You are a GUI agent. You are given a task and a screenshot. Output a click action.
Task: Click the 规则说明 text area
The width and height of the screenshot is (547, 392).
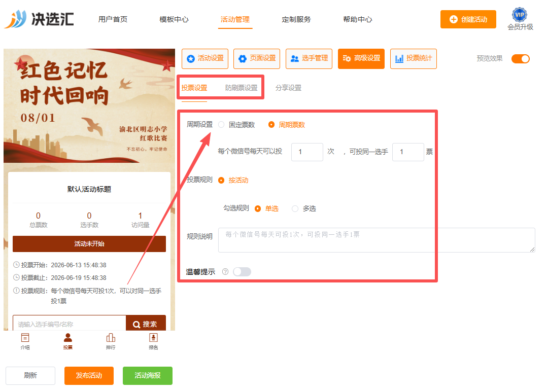pyautogui.click(x=377, y=240)
